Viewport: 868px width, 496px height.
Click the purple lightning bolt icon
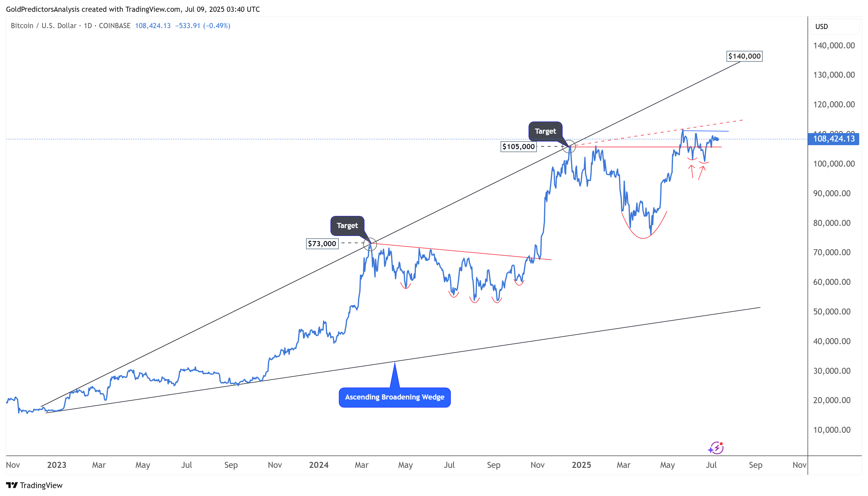coord(716,448)
